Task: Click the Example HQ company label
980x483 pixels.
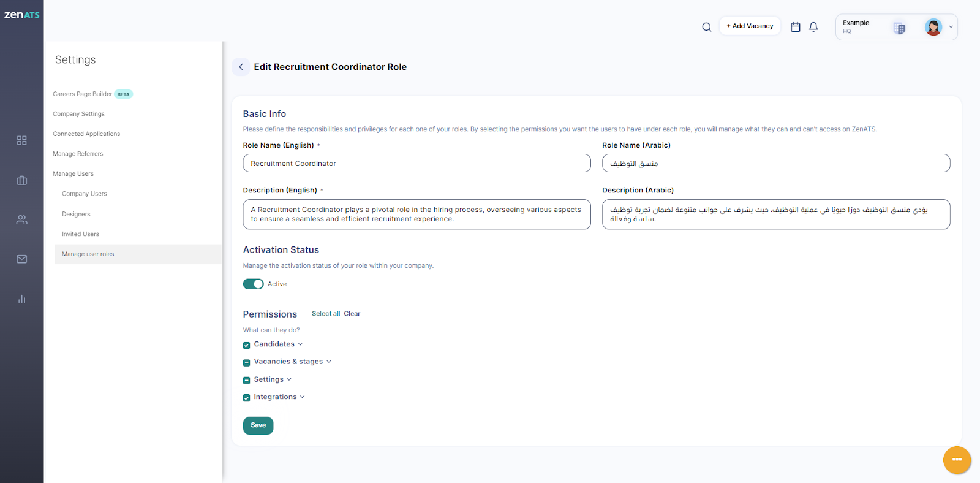Action: click(856, 26)
